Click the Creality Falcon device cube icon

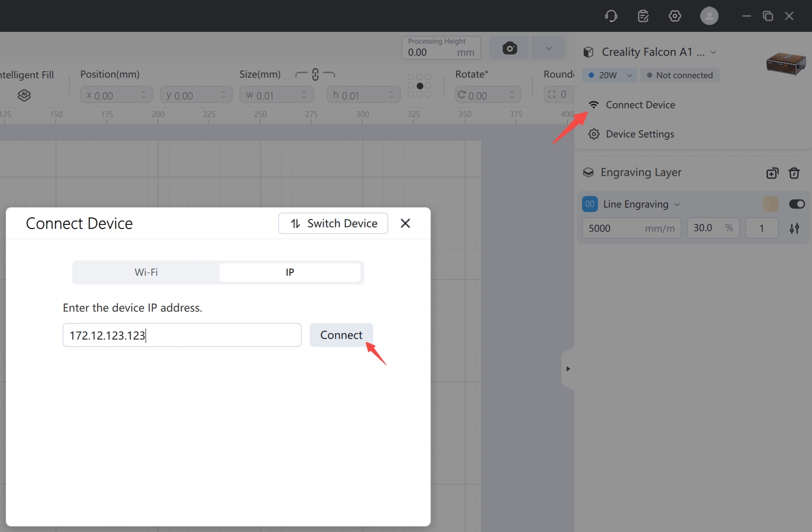click(588, 52)
